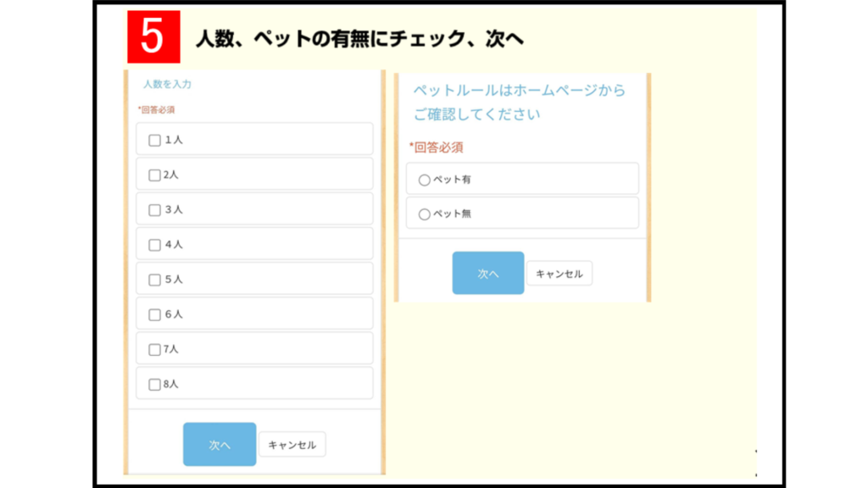Enable the 4人 checkbox

point(154,245)
